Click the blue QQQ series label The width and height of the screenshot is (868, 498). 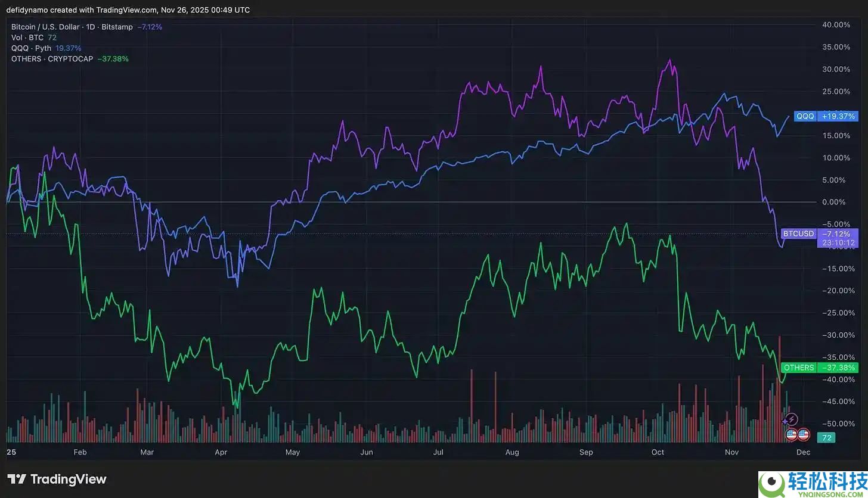805,116
